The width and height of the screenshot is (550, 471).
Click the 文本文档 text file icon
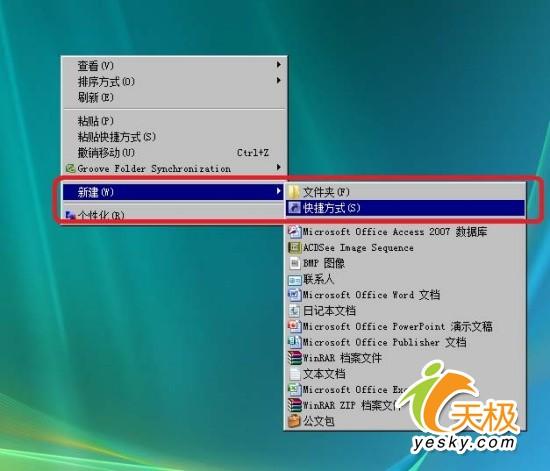point(294,374)
